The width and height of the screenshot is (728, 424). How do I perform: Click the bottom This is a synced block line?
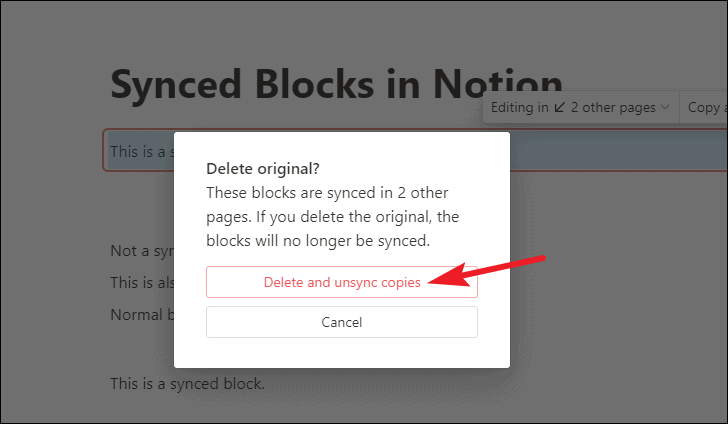tap(187, 384)
